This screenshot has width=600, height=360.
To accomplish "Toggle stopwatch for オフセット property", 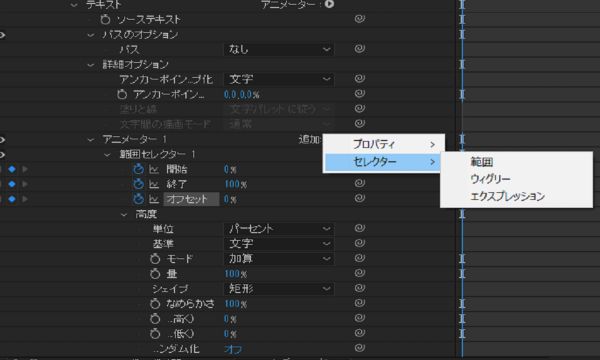I will (138, 199).
